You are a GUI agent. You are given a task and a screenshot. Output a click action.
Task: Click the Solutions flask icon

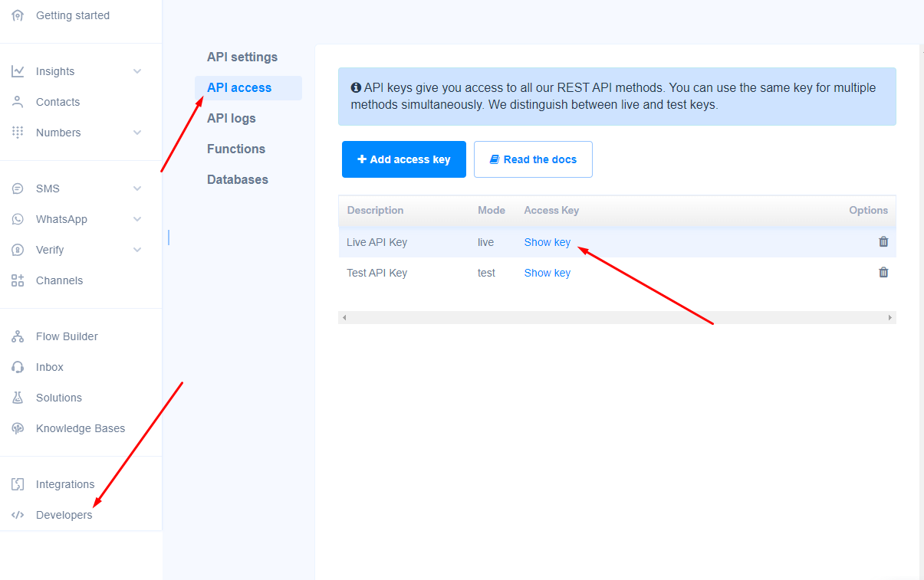tap(18, 398)
